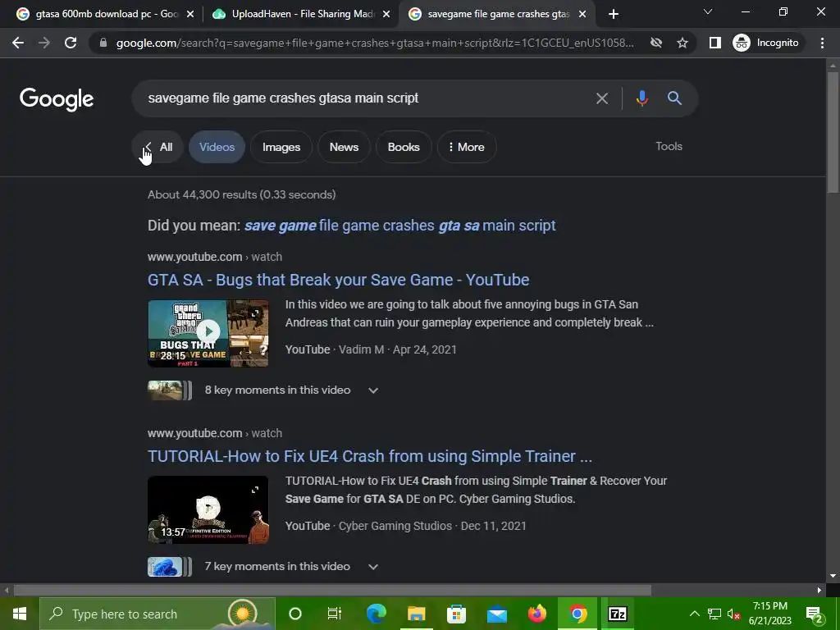Click the vertical page scrollbar
The width and height of the screenshot is (840, 630).
click(833, 131)
